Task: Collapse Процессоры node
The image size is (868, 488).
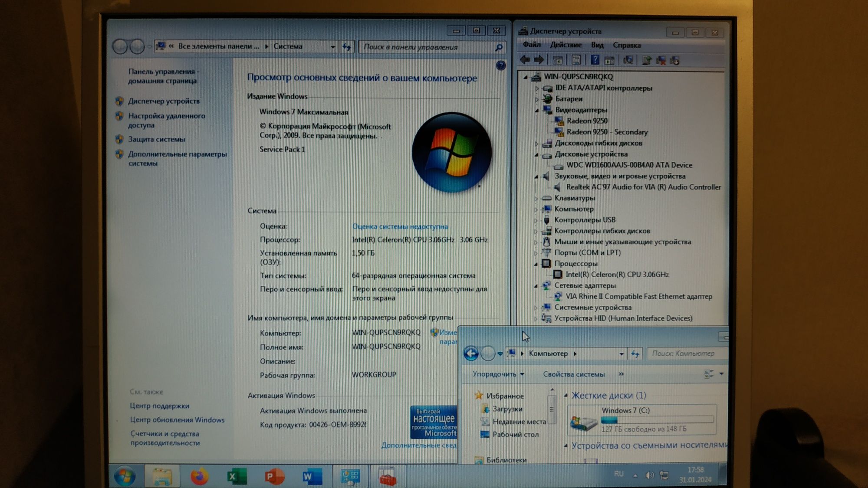Action: (x=536, y=264)
